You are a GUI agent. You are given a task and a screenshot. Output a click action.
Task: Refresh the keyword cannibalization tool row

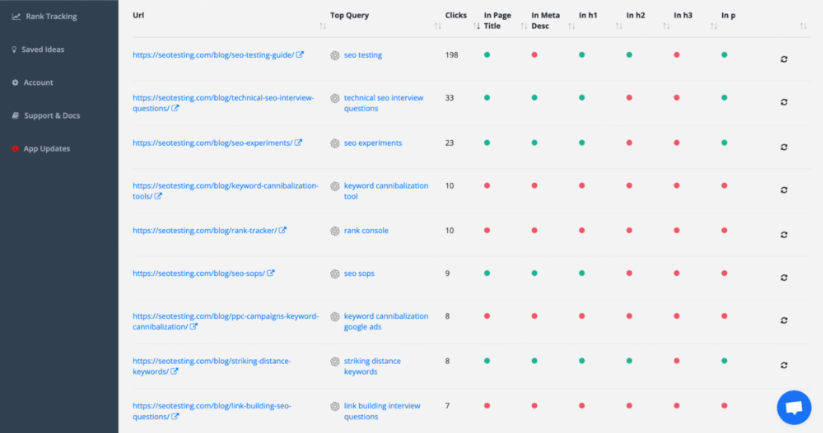click(784, 190)
